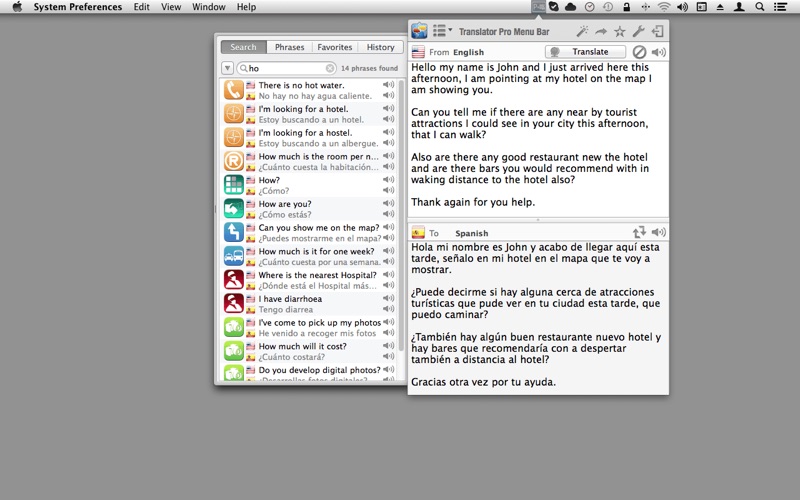This screenshot has height=500, width=800.
Task: Play Spanish audio for 'Estoy buscando a un hotel.'
Action: click(389, 119)
